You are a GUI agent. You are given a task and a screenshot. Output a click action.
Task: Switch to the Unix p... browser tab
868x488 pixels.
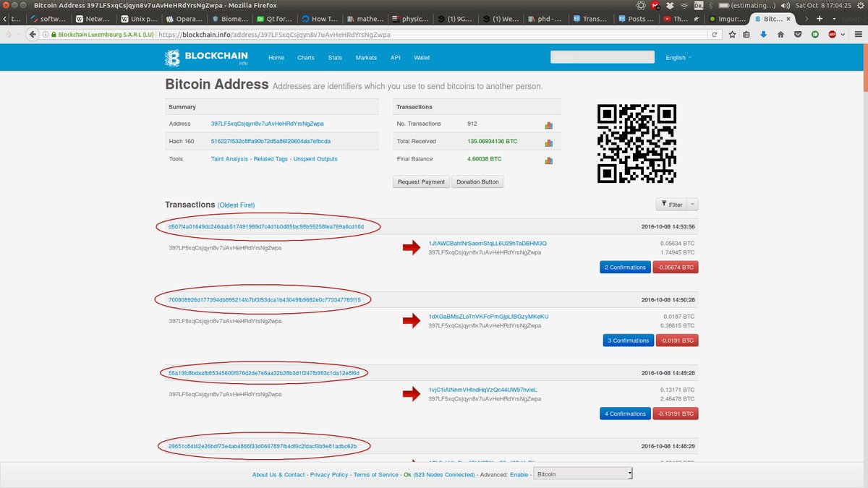click(140, 19)
